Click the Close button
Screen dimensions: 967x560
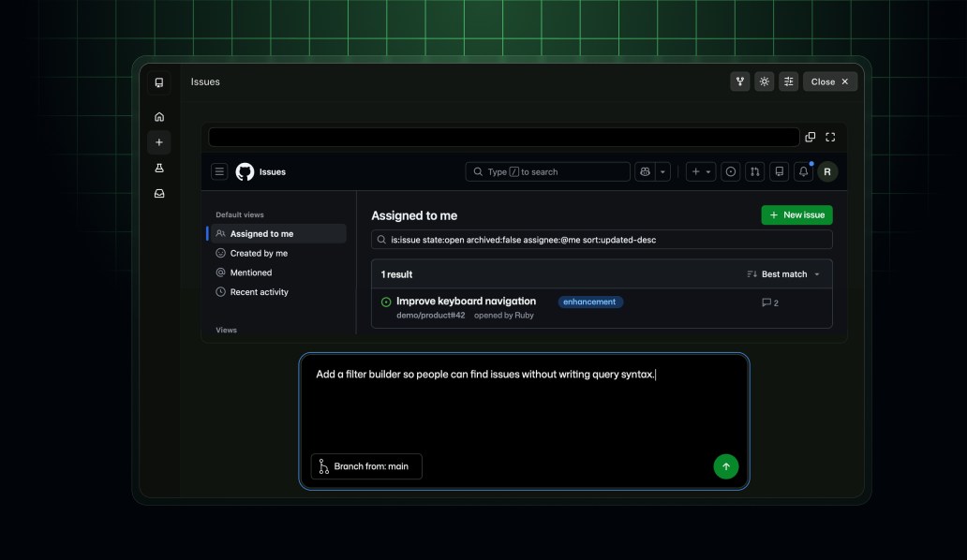point(830,81)
